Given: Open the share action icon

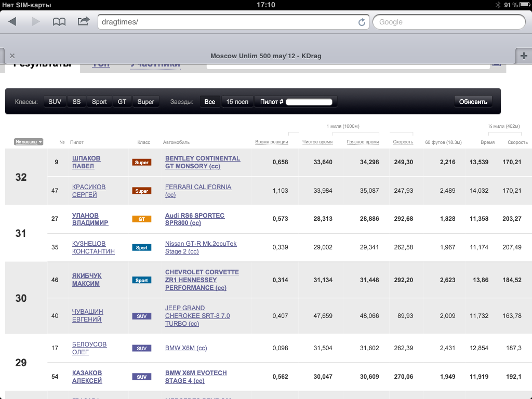Looking at the screenshot, I should (84, 21).
